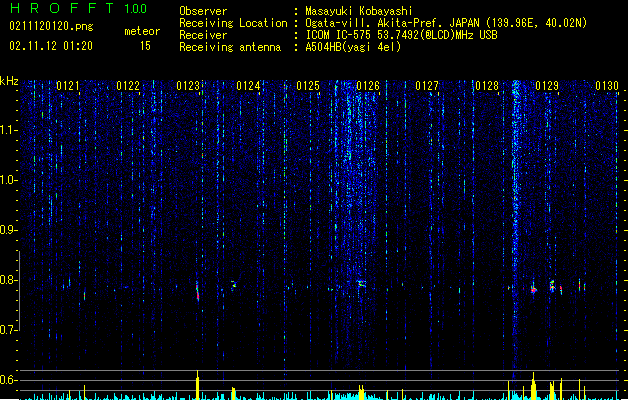Screen dimensions: 629x400
Task: Click the 0129 time marker
Action: tap(547, 86)
